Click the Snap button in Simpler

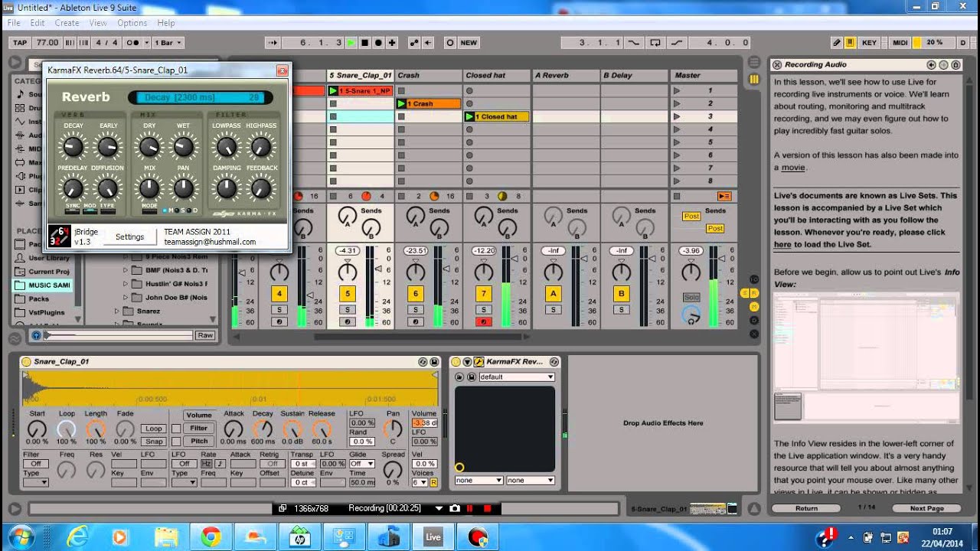click(x=154, y=442)
